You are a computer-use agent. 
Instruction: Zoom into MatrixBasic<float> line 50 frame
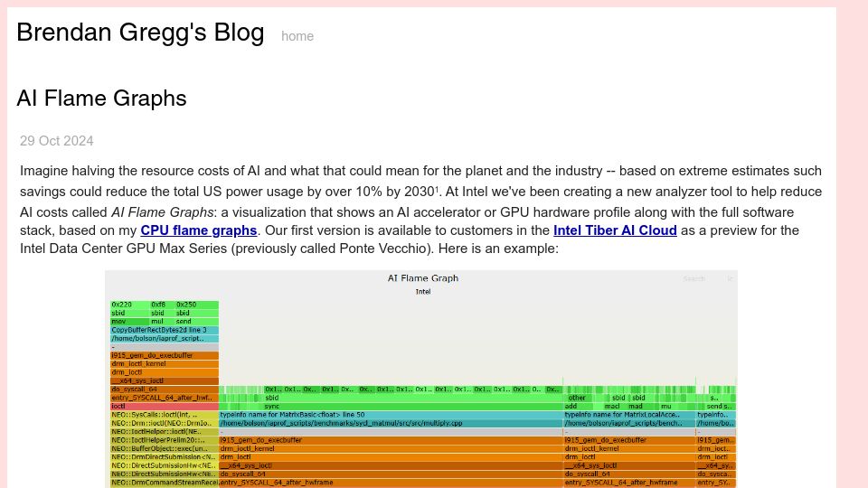391,415
